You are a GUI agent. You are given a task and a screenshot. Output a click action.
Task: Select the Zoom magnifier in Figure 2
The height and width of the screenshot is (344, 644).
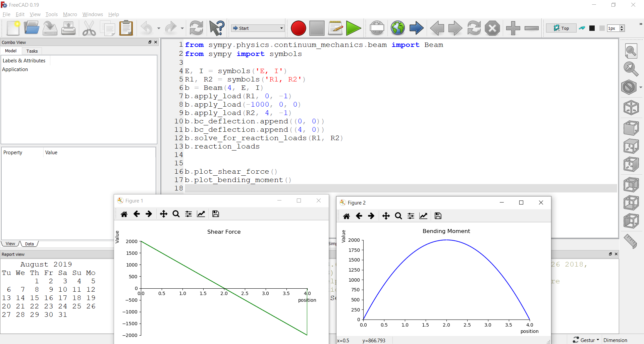398,216
